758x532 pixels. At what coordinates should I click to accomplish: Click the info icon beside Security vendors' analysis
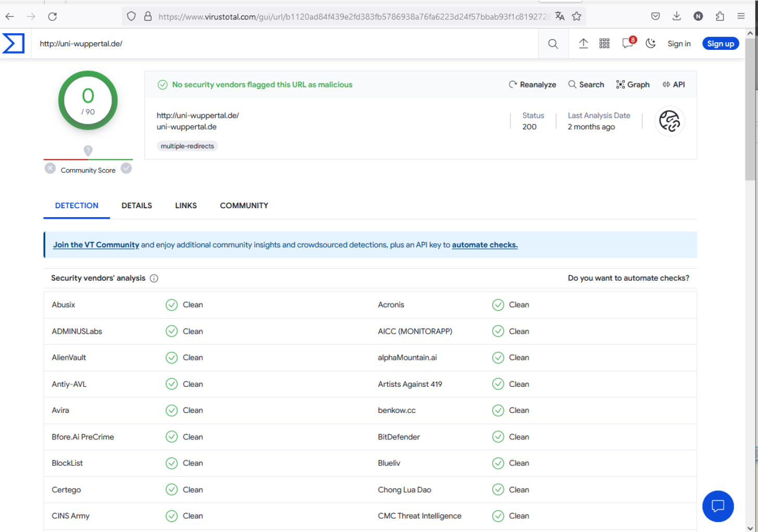(x=154, y=278)
